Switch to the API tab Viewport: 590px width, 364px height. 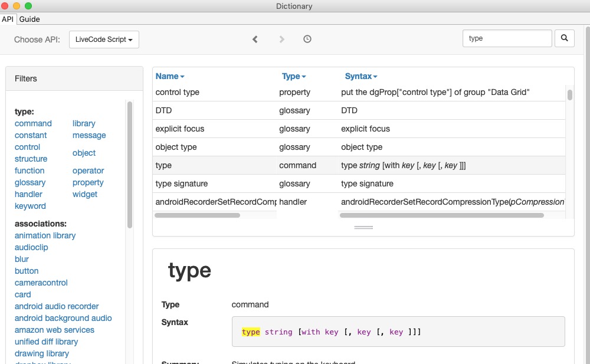point(8,19)
